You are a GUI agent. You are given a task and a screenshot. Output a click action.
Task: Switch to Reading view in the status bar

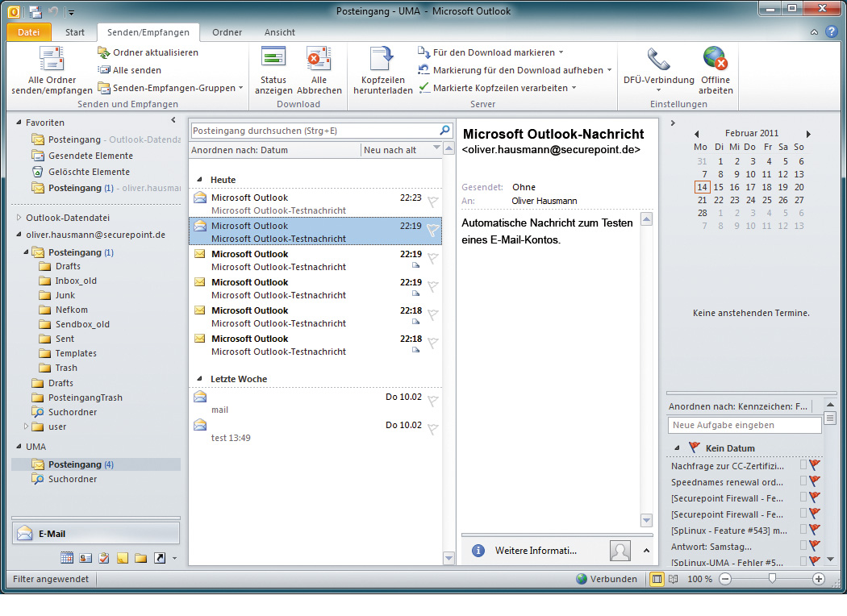673,579
